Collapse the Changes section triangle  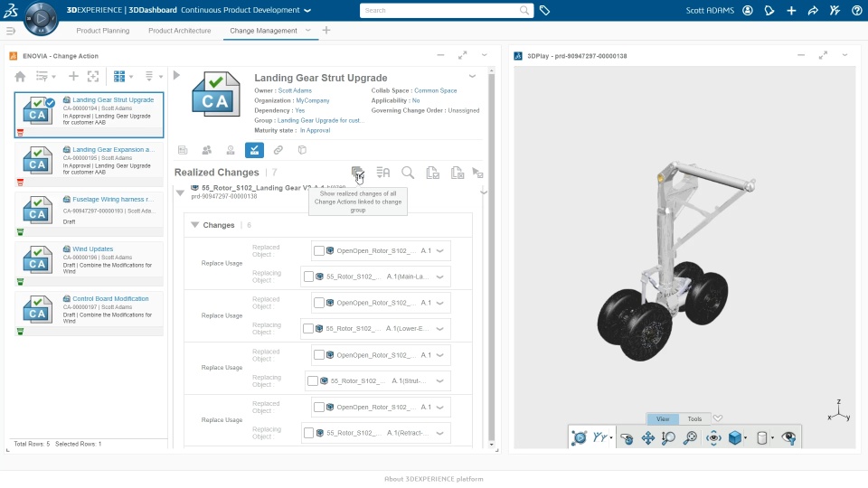click(x=194, y=225)
